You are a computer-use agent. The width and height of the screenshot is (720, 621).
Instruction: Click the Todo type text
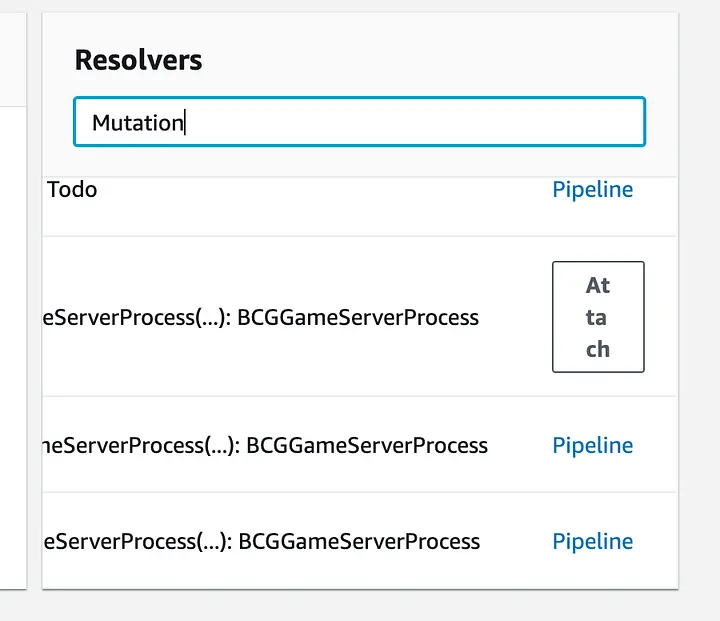72,189
